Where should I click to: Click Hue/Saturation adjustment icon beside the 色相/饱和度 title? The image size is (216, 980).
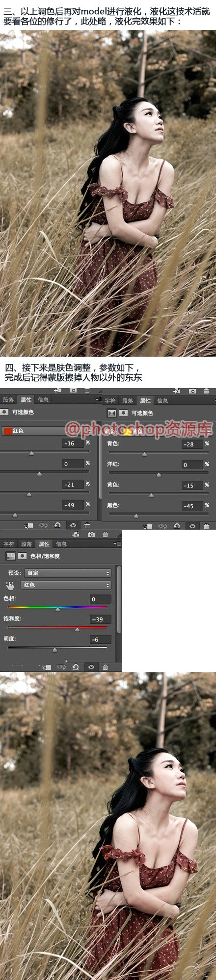[10, 556]
